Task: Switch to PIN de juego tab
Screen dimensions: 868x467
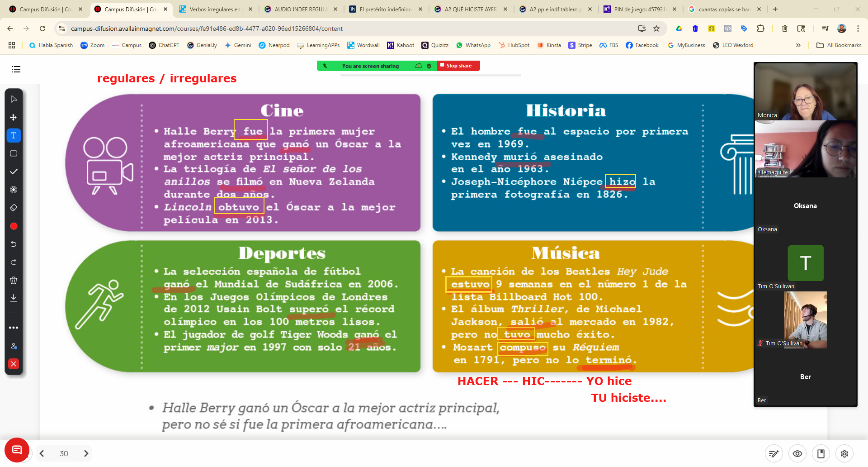Action: [x=639, y=9]
